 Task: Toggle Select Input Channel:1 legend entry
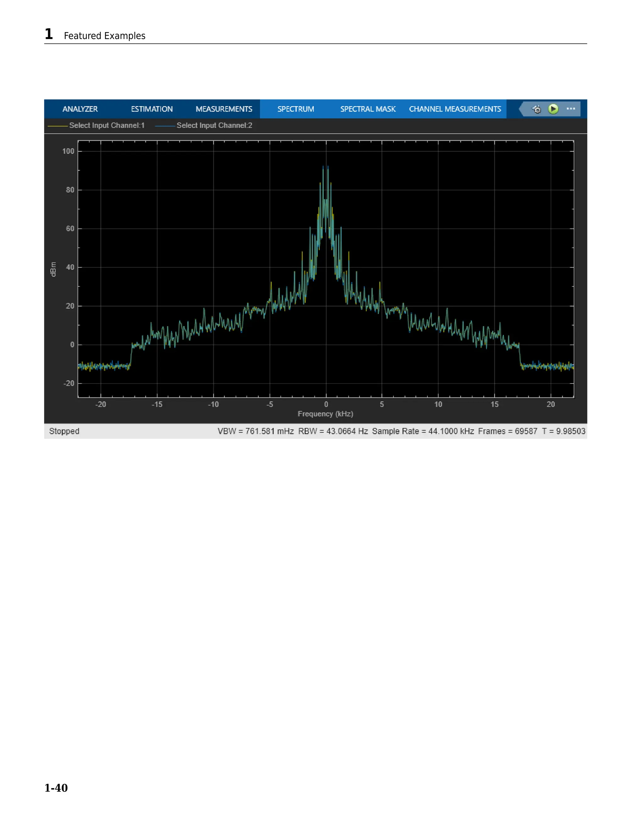pos(107,125)
